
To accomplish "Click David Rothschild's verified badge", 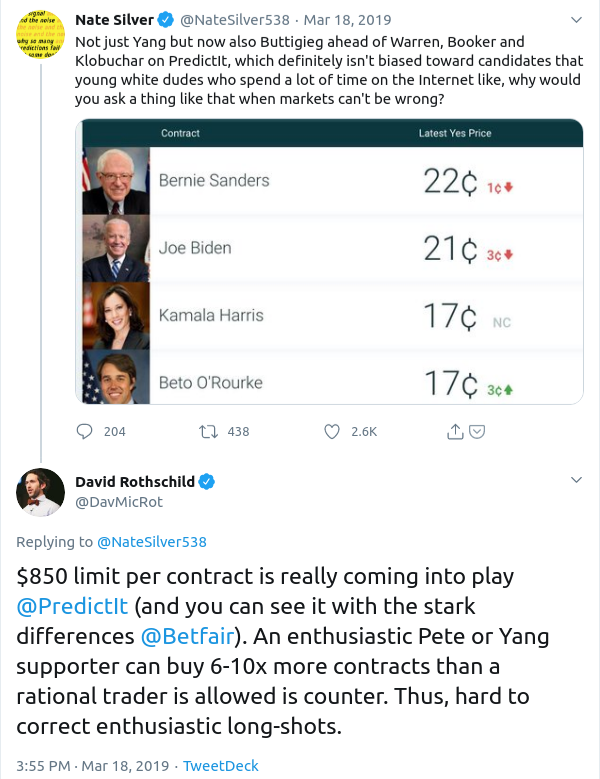I will pyautogui.click(x=207, y=481).
